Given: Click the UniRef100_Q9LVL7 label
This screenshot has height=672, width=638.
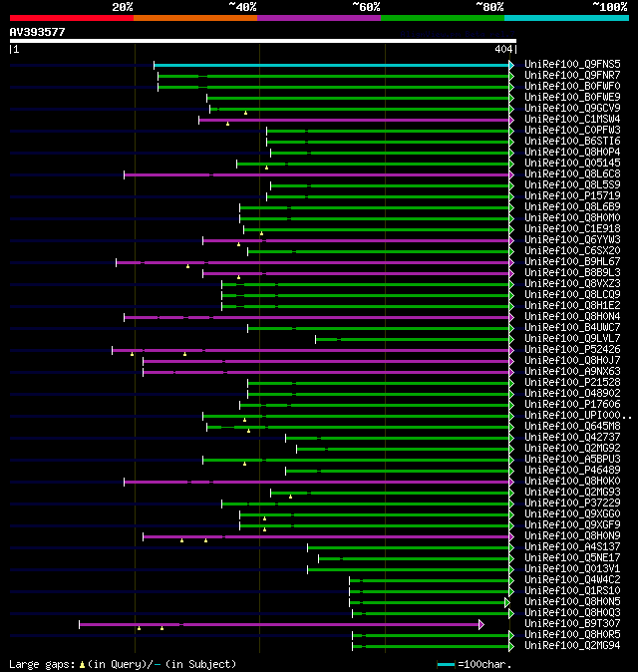Looking at the screenshot, I should tap(572, 339).
